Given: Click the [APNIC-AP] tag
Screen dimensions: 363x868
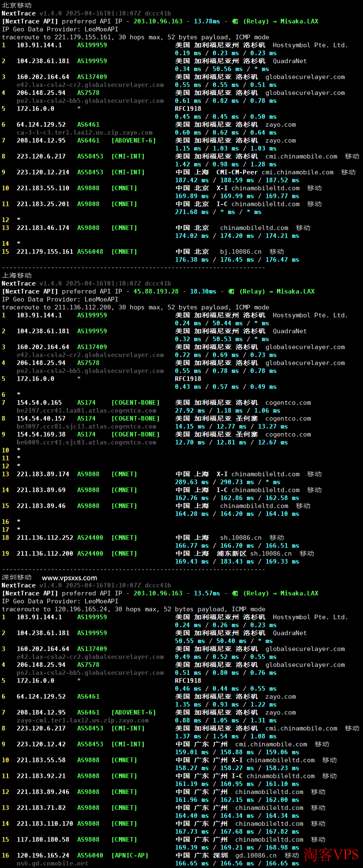Looking at the screenshot, I should tap(130, 855).
